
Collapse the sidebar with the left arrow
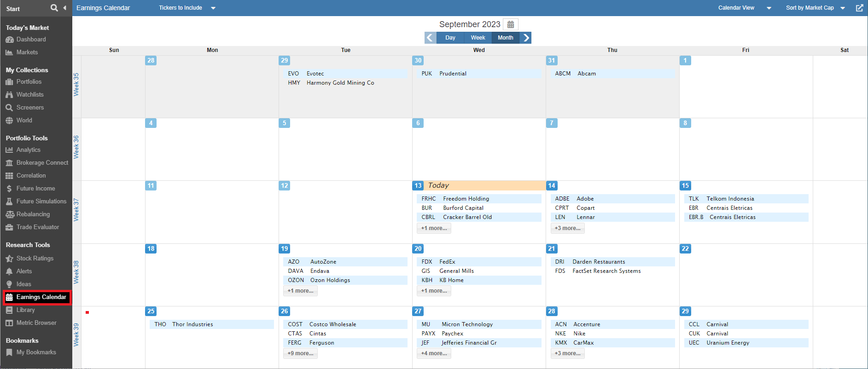(64, 8)
